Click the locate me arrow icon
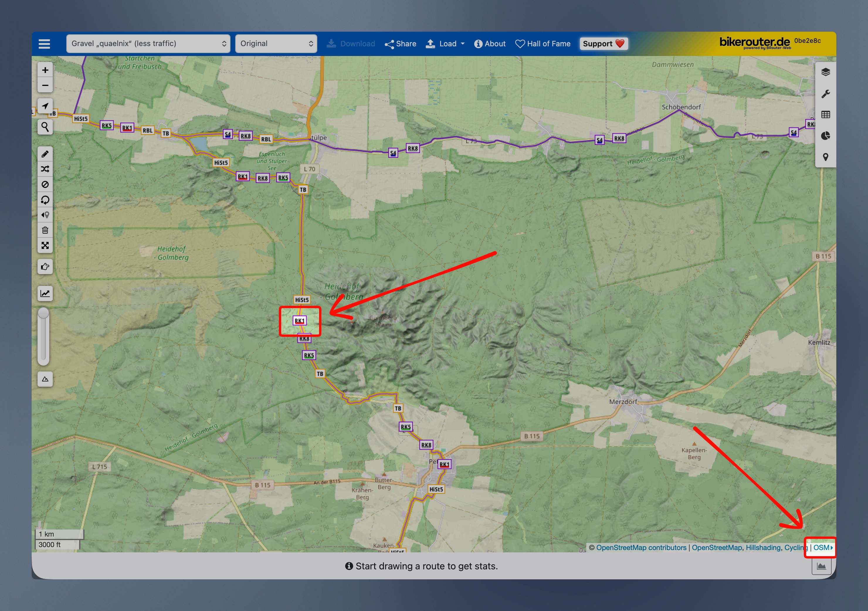 (45, 106)
